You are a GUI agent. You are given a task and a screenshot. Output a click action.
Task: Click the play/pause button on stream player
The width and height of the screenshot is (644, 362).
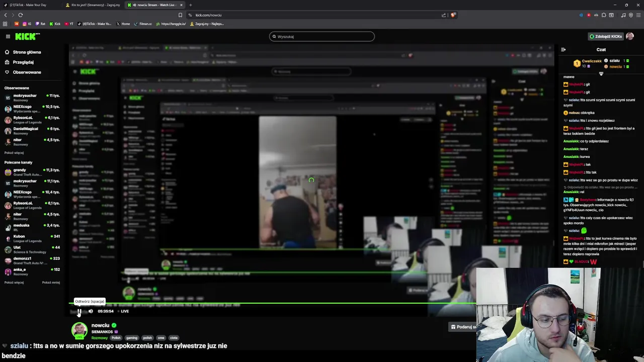79,311
